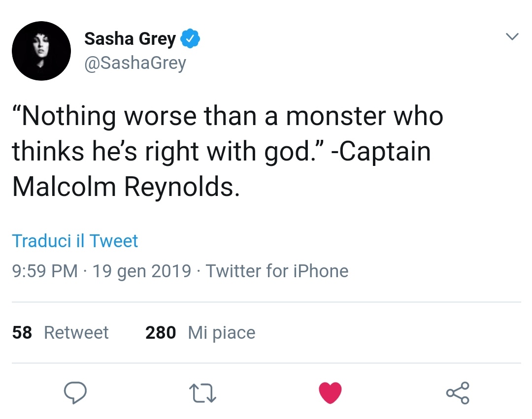
Task: View the 58 retweet count number
Action: (x=22, y=333)
